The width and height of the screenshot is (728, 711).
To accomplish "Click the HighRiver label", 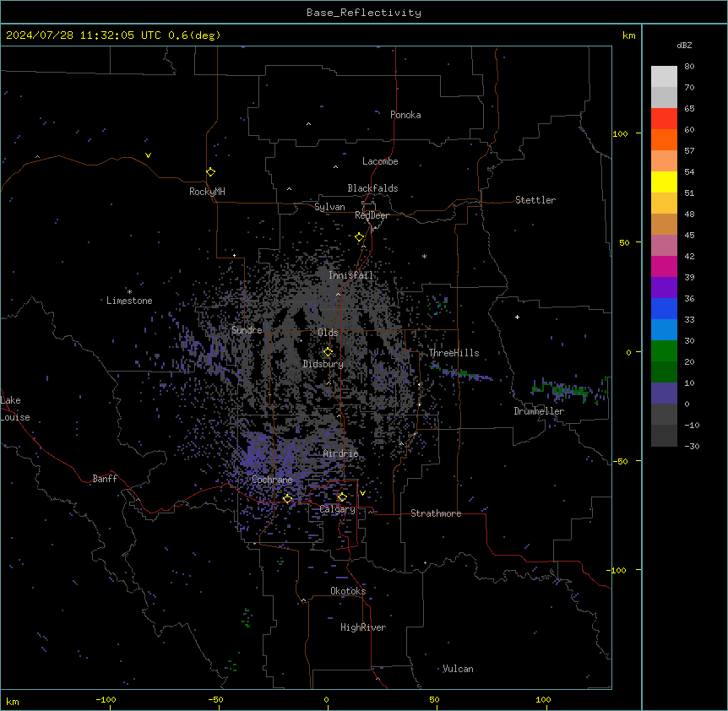I will (x=363, y=627).
